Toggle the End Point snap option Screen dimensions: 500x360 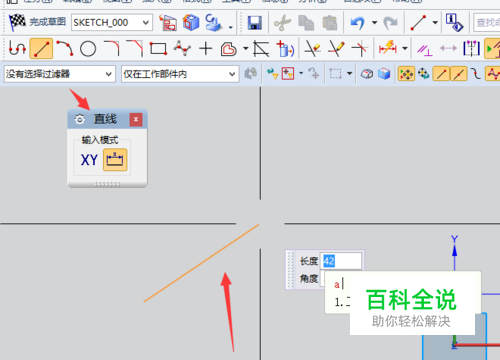(x=441, y=74)
